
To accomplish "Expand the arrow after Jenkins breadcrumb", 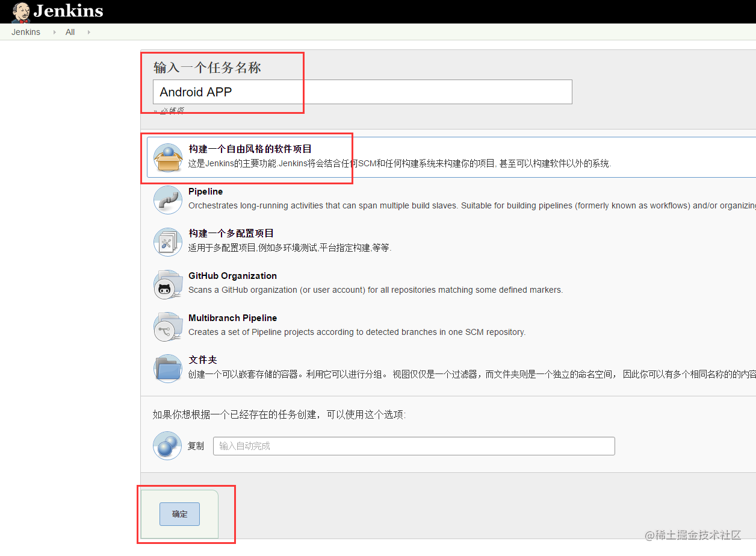I will click(54, 32).
